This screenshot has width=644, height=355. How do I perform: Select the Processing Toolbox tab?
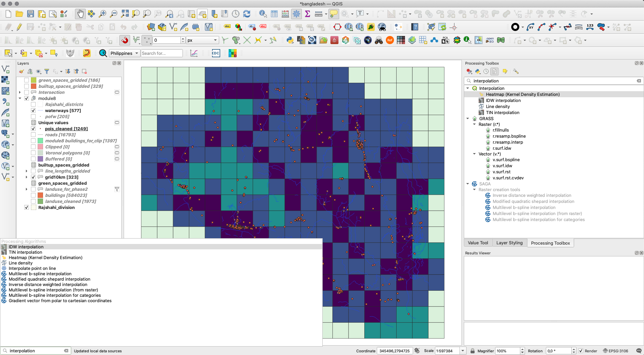pos(550,243)
